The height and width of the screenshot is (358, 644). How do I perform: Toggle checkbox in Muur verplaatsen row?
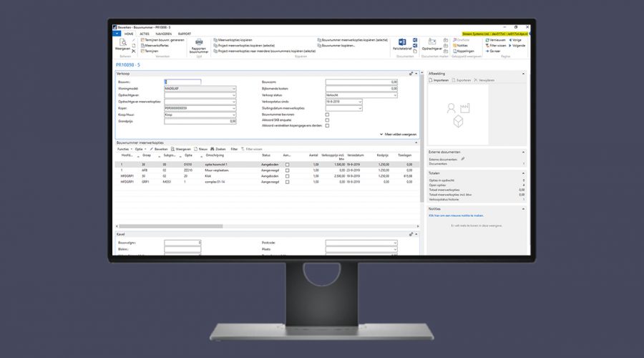tap(287, 170)
